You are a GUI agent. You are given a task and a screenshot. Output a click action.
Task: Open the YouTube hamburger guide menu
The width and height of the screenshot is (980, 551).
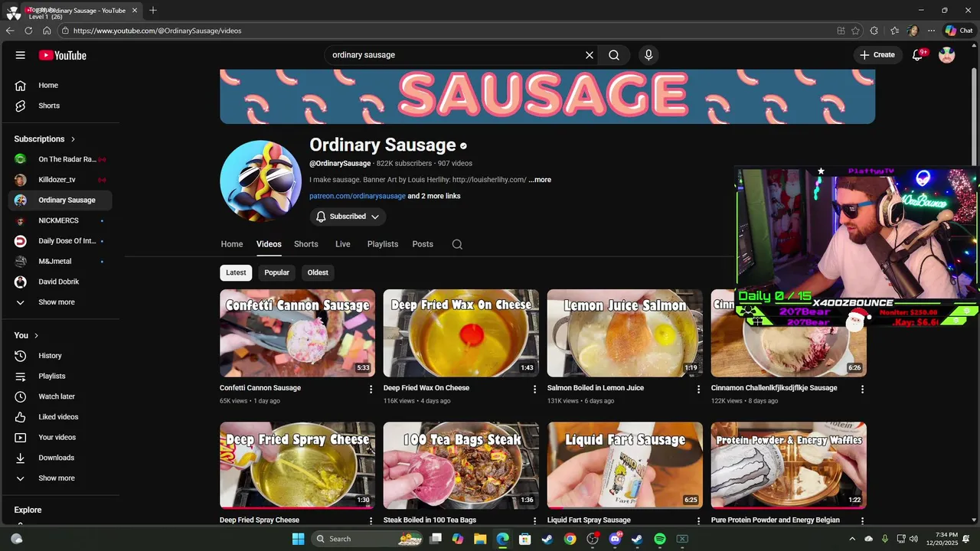pos(21,55)
